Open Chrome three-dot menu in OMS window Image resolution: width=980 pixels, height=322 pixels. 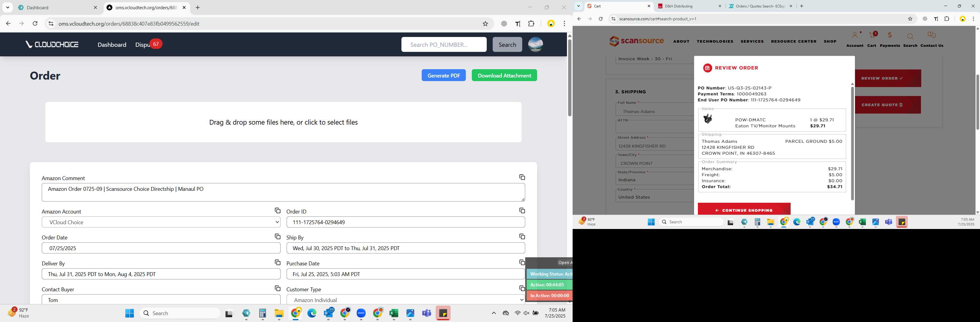tap(564, 24)
